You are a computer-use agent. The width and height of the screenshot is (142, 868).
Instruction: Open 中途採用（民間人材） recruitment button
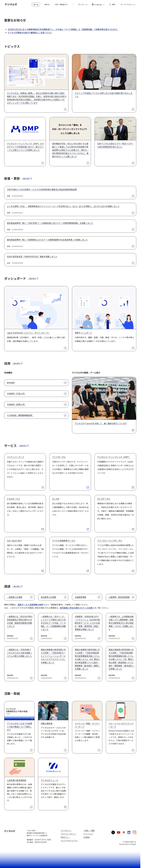(x=36, y=404)
